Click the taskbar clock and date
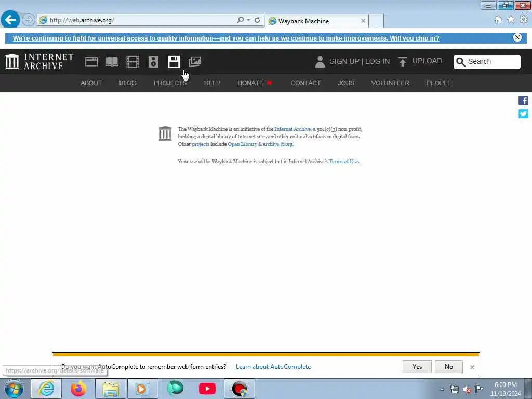Image resolution: width=532 pixels, height=399 pixels. click(x=505, y=389)
